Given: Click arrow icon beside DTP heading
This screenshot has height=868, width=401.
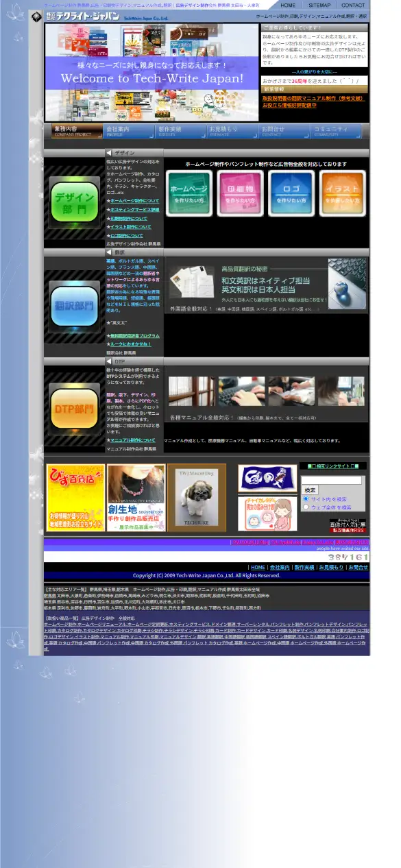Looking at the screenshot, I should pos(109,361).
